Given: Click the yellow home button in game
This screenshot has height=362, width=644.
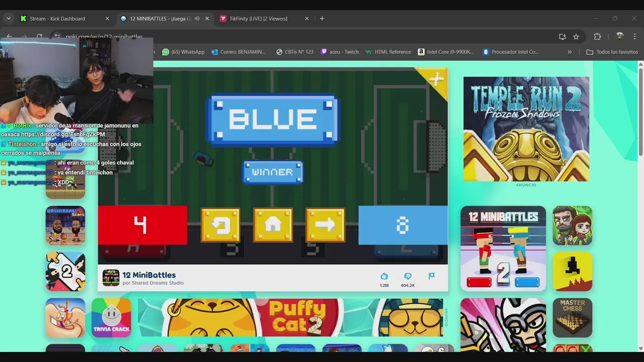Looking at the screenshot, I should (x=273, y=225).
